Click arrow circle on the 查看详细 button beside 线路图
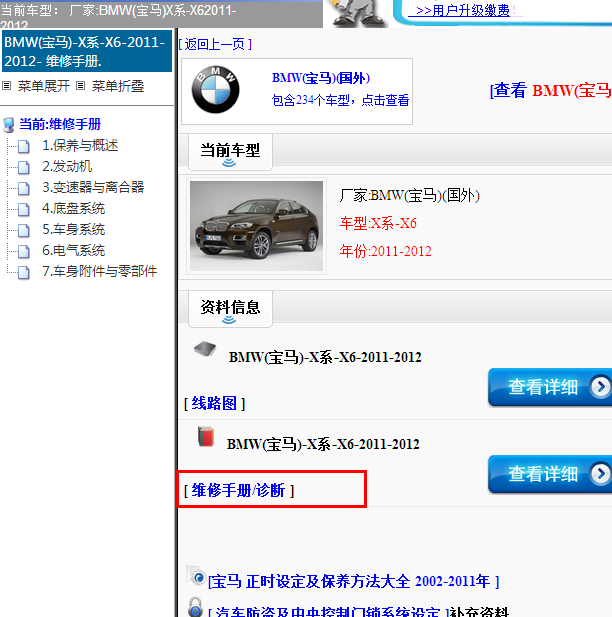 coord(600,386)
